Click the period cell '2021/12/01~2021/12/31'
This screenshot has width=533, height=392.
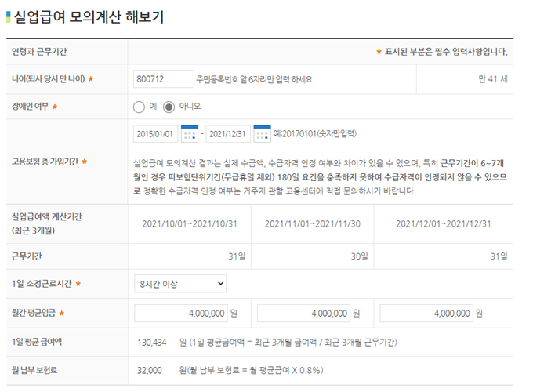[444, 224]
